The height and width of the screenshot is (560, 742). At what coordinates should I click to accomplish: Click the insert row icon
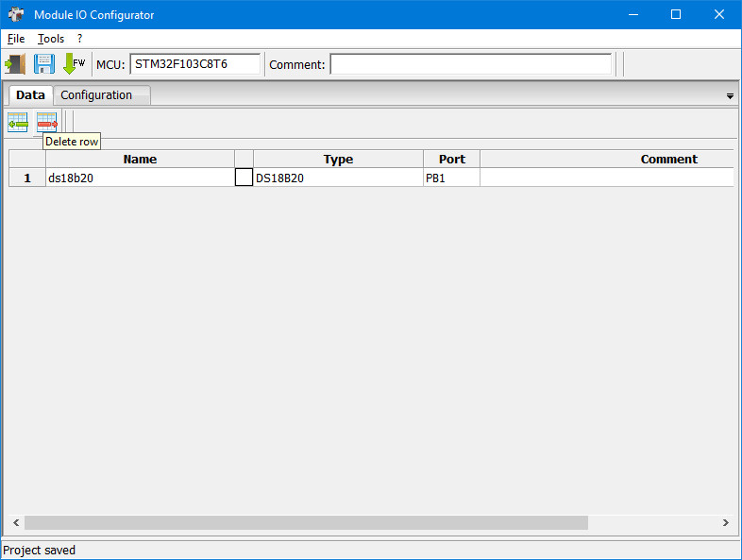click(x=18, y=123)
